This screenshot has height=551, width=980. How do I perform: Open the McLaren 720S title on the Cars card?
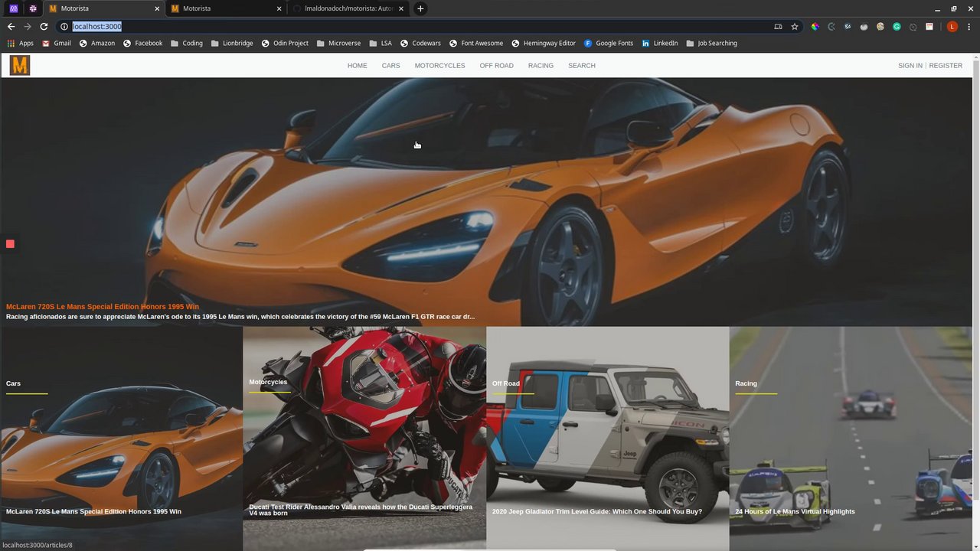[x=93, y=512]
